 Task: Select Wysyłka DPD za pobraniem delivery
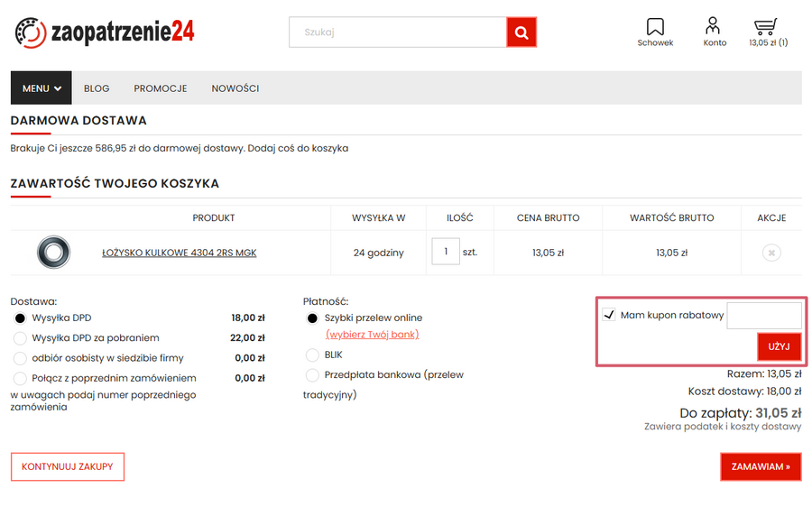(20, 338)
